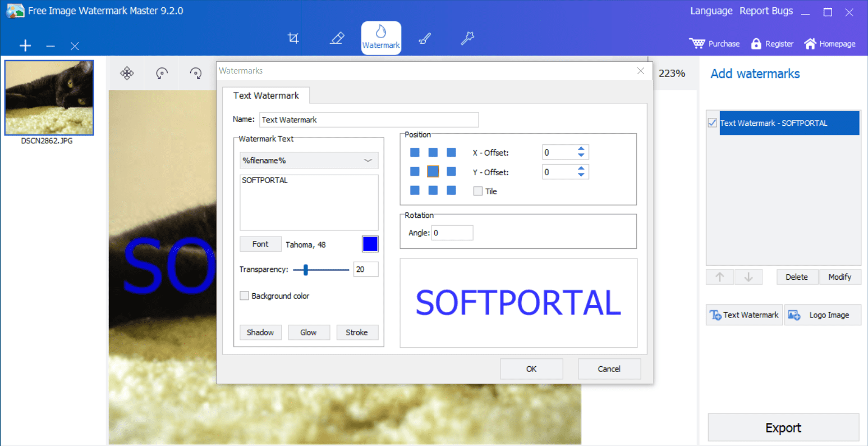Enable the Background color checkbox
Viewport: 868px width, 446px height.
244,296
